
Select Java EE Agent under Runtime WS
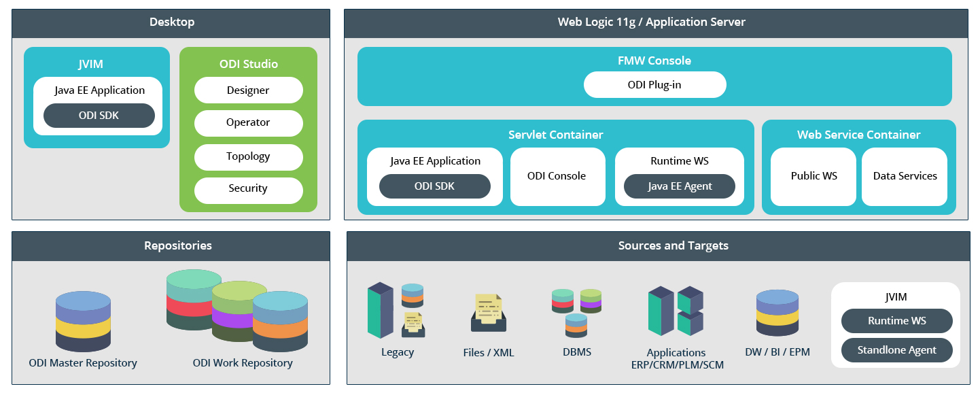coord(679,186)
